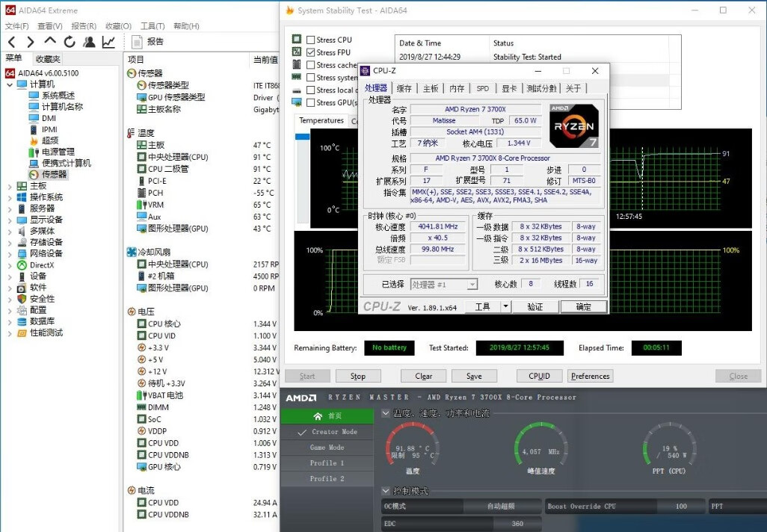The height and width of the screenshot is (532, 767).
Task: Uncheck the Stress FPU checkbox
Action: click(x=311, y=52)
